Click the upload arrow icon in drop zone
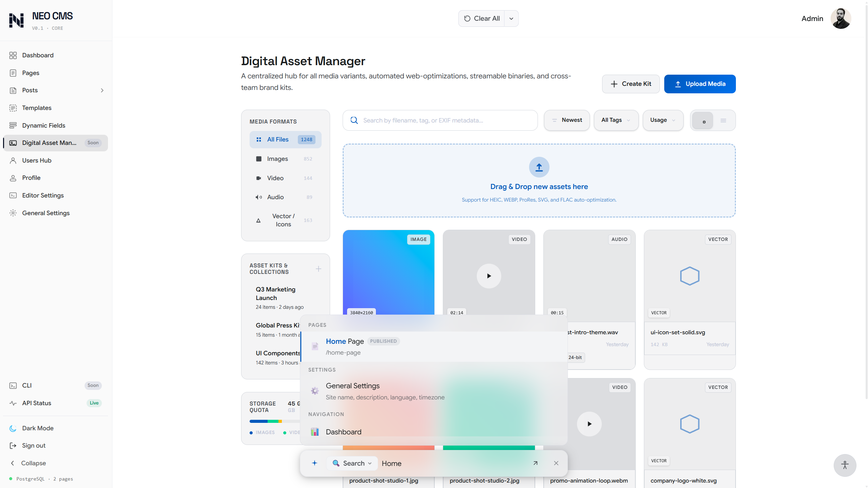This screenshot has width=868, height=488. 539,167
